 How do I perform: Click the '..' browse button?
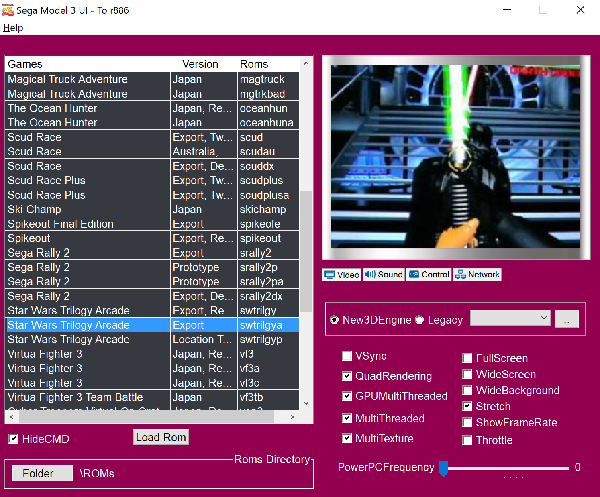(567, 319)
